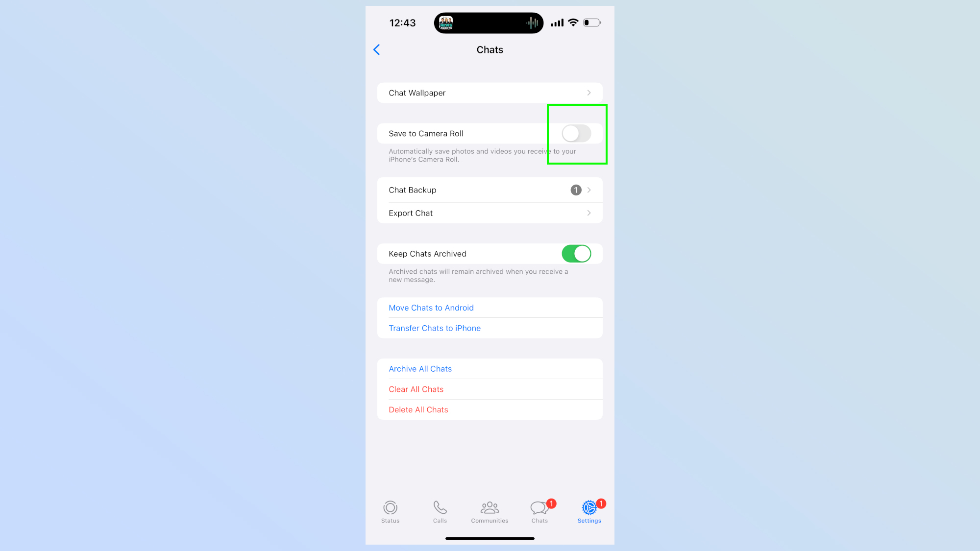Tap the WiFi status icon

coord(572,22)
